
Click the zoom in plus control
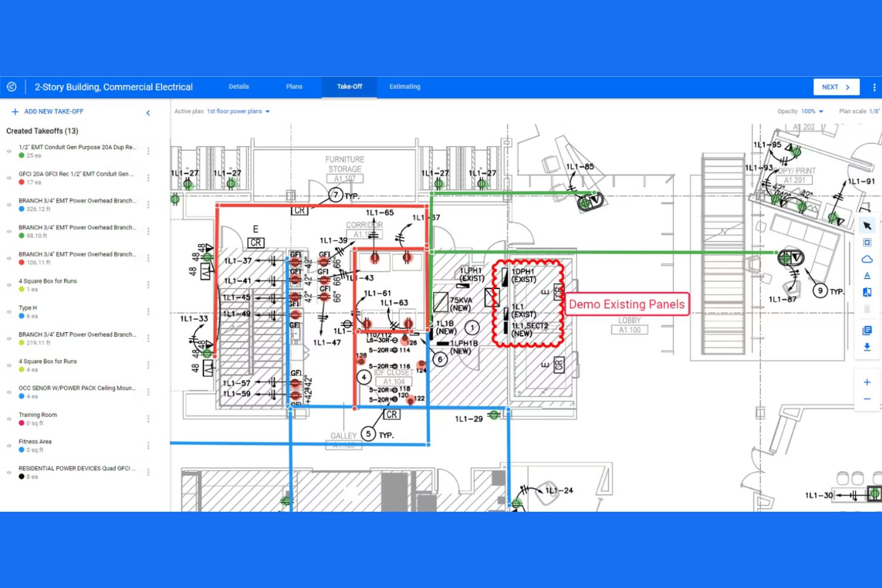point(867,382)
